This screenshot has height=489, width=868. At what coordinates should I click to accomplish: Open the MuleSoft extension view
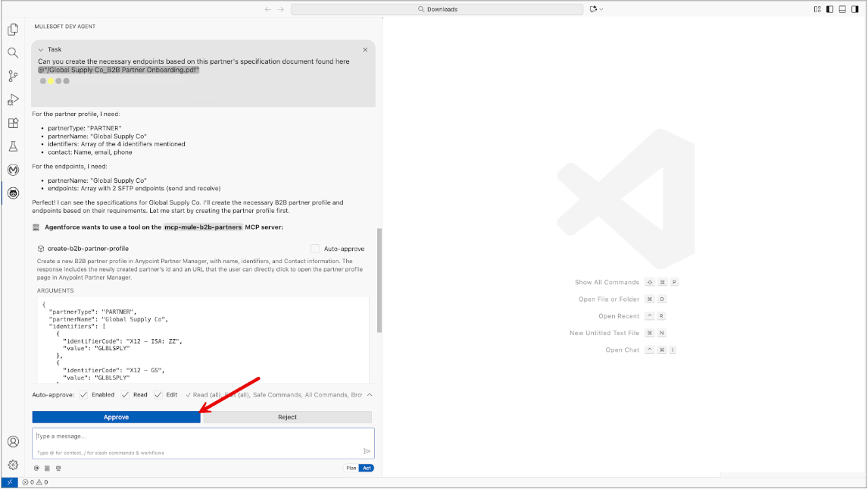pyautogui.click(x=13, y=169)
